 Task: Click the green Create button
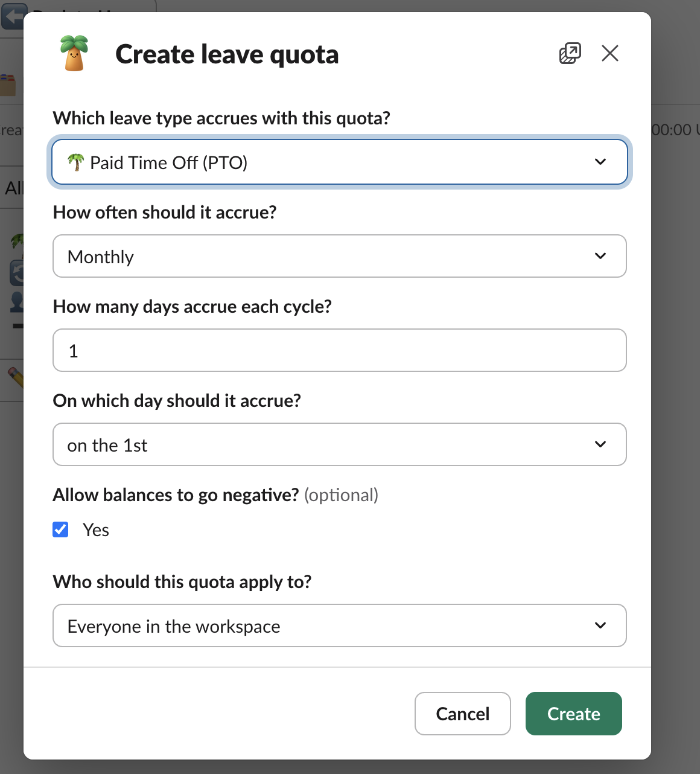[x=573, y=714]
